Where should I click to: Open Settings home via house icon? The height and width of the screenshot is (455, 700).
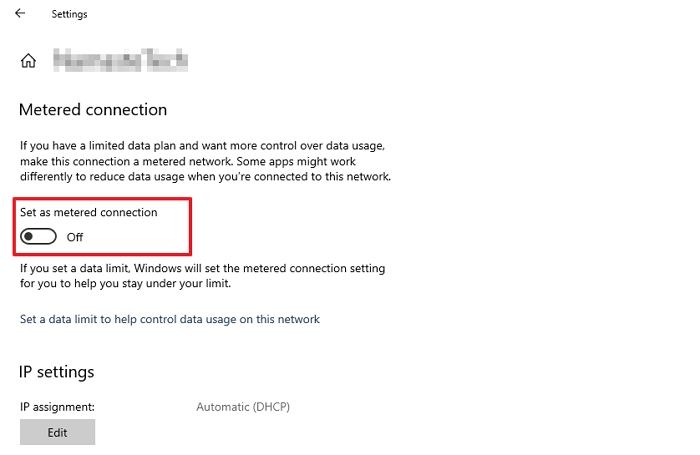tap(28, 61)
